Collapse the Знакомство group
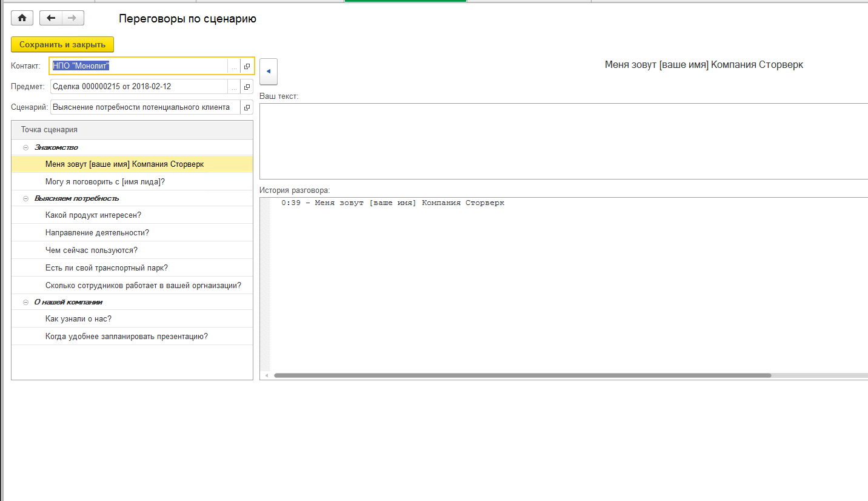The height and width of the screenshot is (501, 868). tap(25, 147)
